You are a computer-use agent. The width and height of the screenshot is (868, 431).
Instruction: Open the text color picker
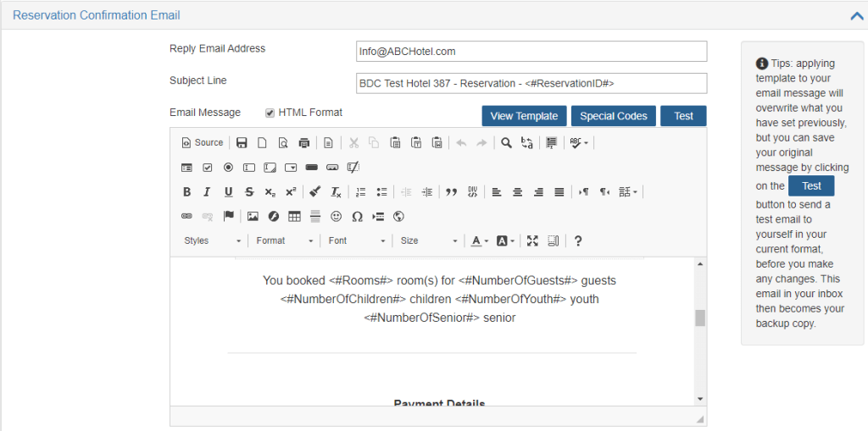pos(479,241)
